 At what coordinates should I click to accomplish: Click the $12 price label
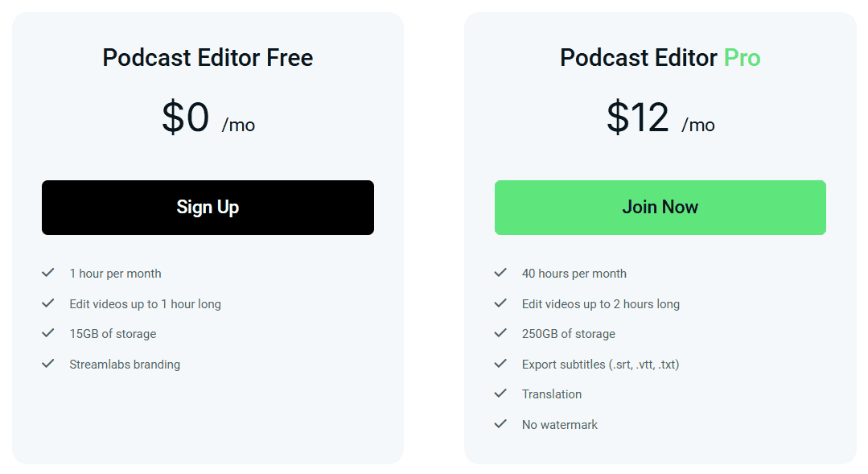pos(639,118)
